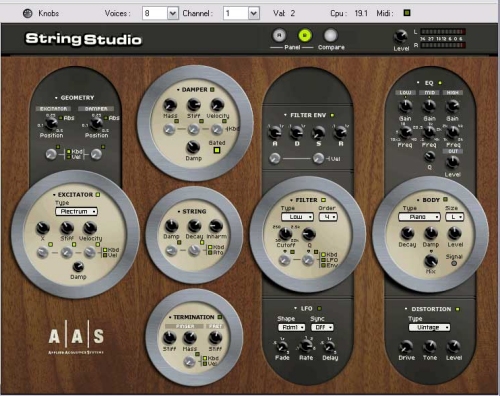
Task: Toggle the Damper position Abs LED
Action: coord(106,118)
